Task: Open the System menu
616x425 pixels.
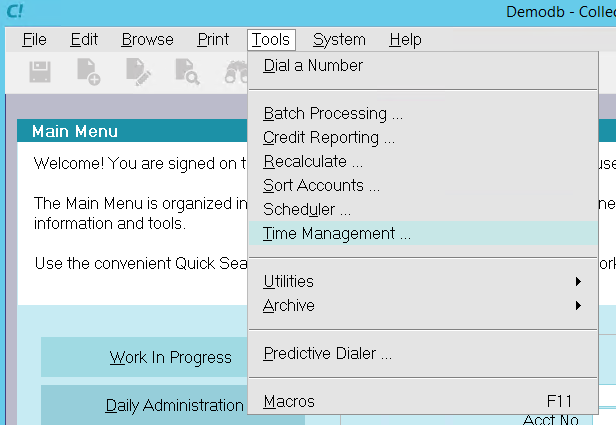Action: 339,40
